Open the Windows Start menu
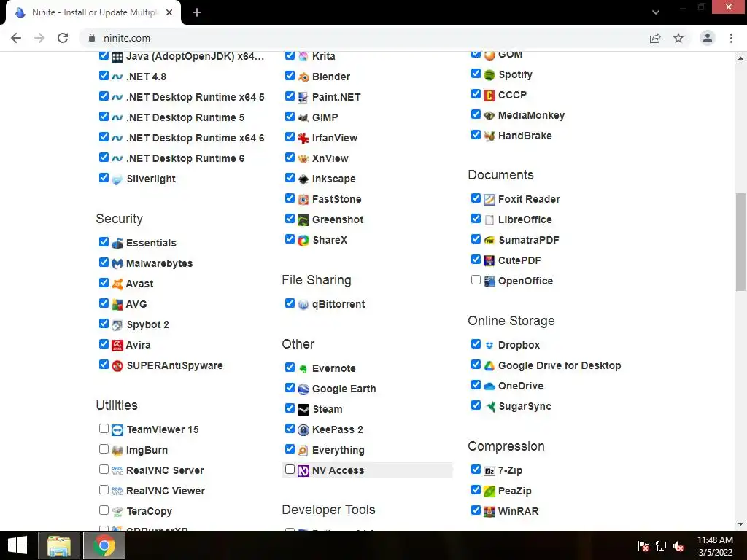This screenshot has width=747, height=560. 18,545
